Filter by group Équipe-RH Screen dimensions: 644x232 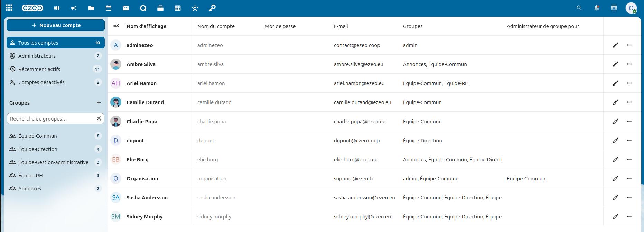click(x=56, y=175)
